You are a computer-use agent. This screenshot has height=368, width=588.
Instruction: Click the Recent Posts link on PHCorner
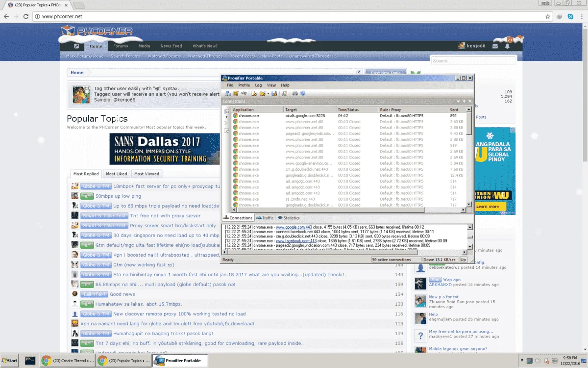[x=242, y=56]
